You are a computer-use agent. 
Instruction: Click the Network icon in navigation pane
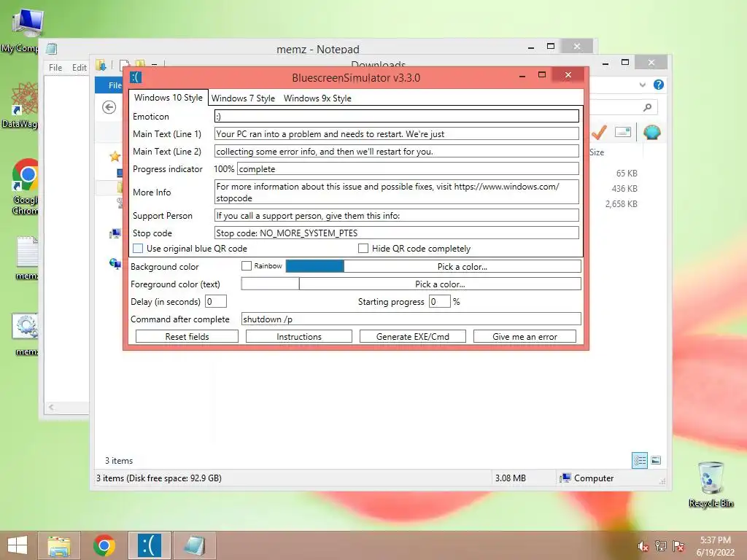pos(115,262)
